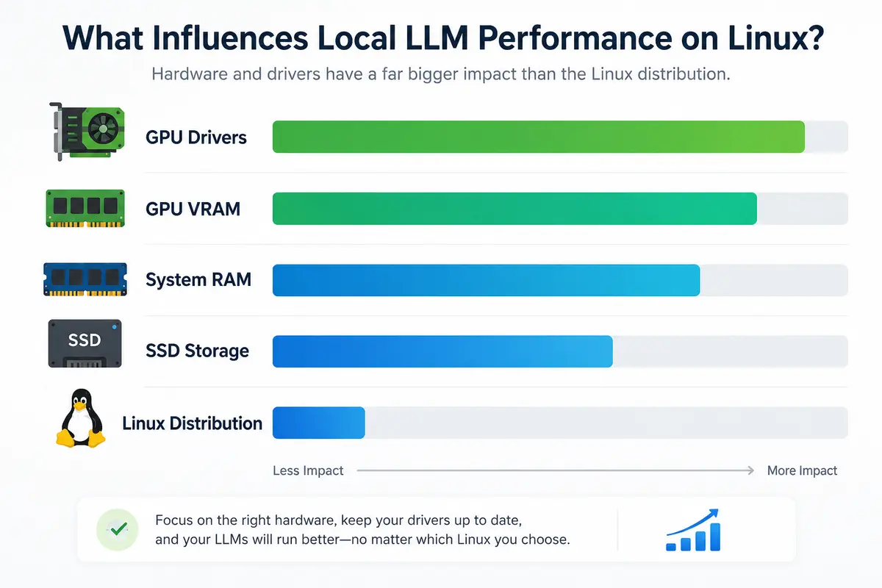Click the 'More Impact' axis label
The height and width of the screenshot is (588, 882).
(802, 470)
